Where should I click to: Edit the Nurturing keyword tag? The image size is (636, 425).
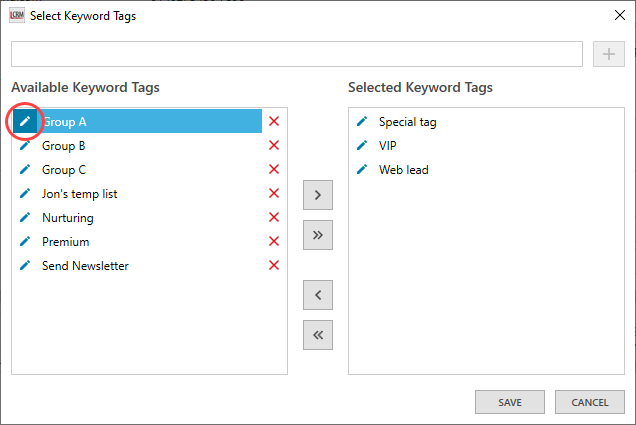click(x=26, y=218)
